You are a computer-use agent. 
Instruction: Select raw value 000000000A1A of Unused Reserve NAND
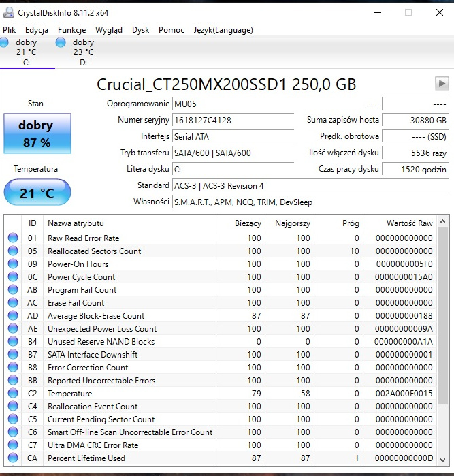404,342
